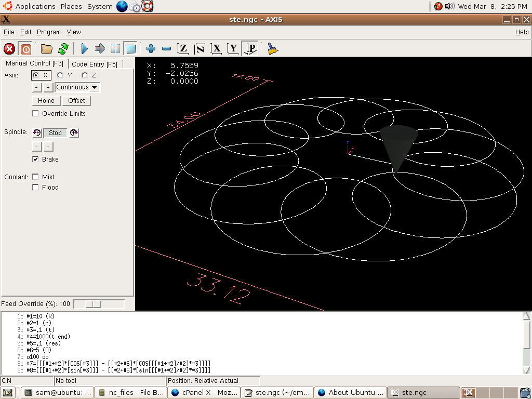Enable Override Limits checkbox

(35, 113)
